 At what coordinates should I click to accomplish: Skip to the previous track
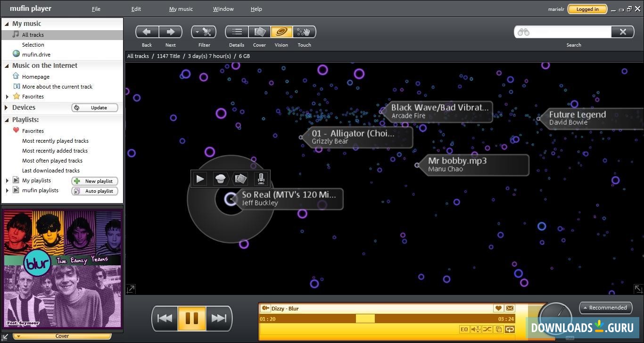click(165, 318)
